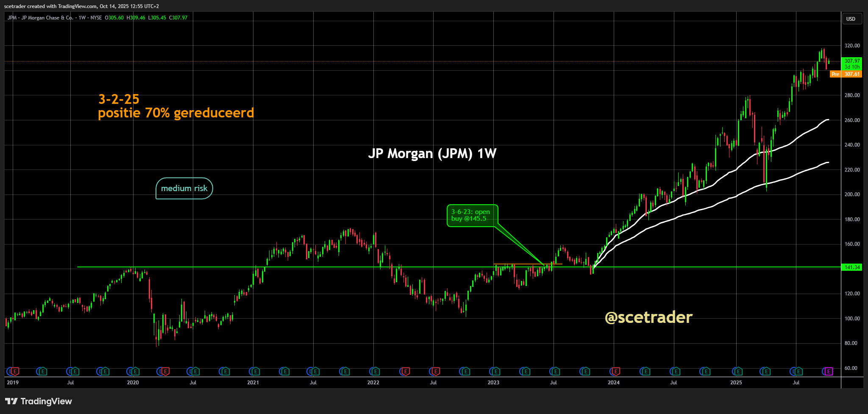Select the 'JP Morgan (JPM) 1W' title text
Viewport: 868px width, 414px height.
coord(432,153)
